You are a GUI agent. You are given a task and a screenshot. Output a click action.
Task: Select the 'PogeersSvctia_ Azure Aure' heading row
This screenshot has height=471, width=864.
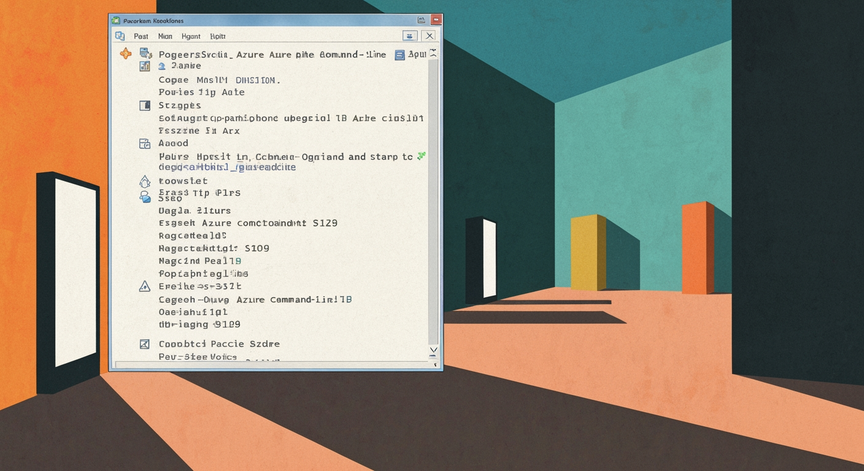tap(272, 55)
